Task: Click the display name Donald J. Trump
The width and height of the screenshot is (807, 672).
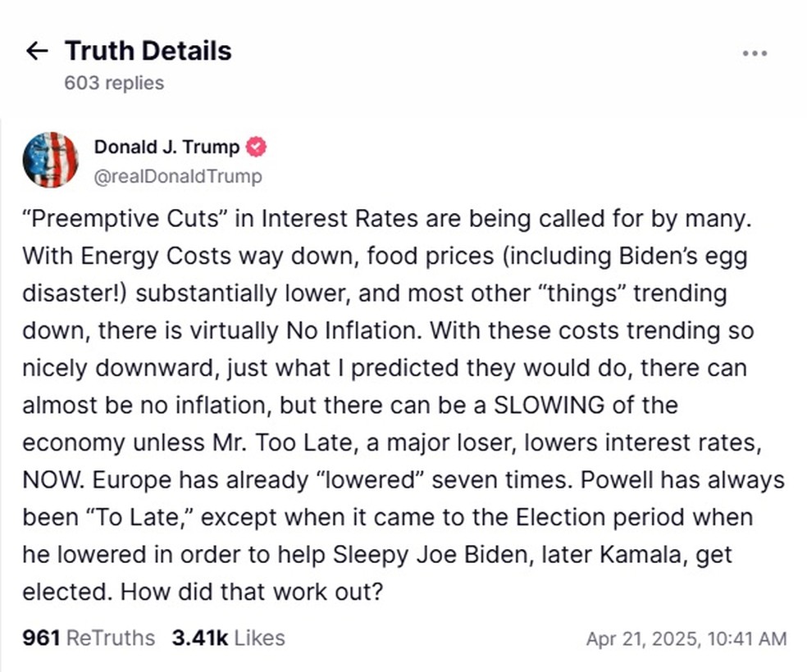Action: coord(166,147)
